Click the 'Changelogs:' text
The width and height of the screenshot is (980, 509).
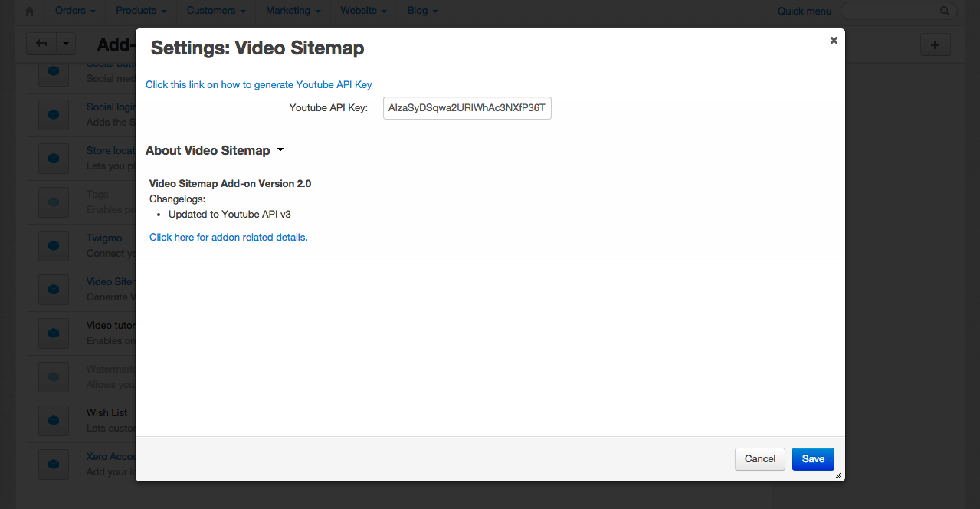coord(177,199)
